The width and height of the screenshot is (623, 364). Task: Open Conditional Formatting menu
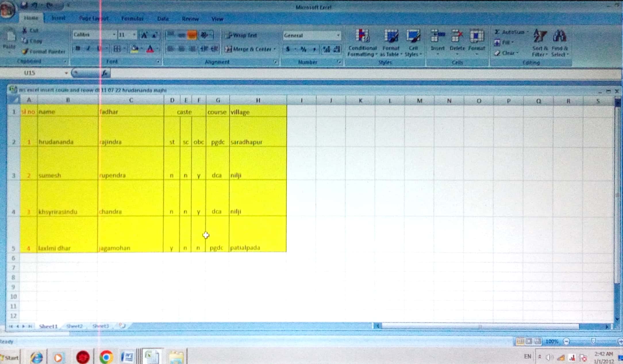tap(362, 42)
